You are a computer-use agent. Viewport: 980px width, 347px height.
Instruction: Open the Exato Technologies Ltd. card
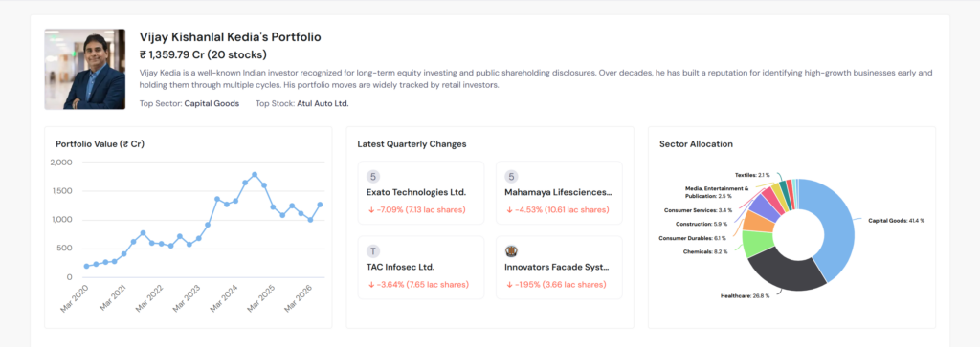[421, 193]
